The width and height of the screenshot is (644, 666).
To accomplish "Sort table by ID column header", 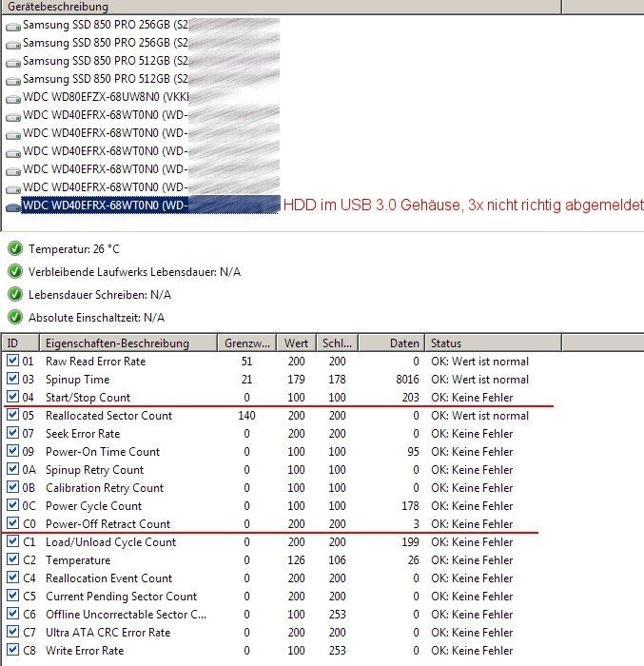I will 20,343.
